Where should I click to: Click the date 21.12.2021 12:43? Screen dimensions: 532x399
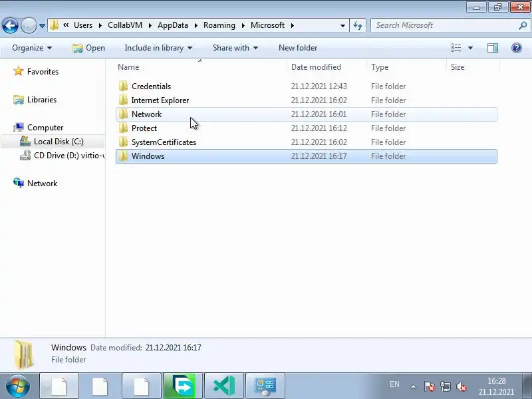(x=319, y=86)
